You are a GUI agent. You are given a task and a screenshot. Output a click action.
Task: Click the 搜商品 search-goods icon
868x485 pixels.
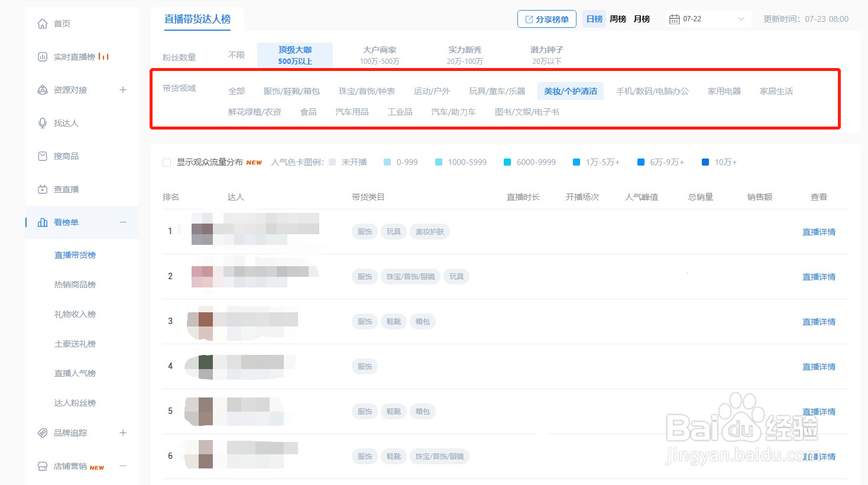click(42, 156)
